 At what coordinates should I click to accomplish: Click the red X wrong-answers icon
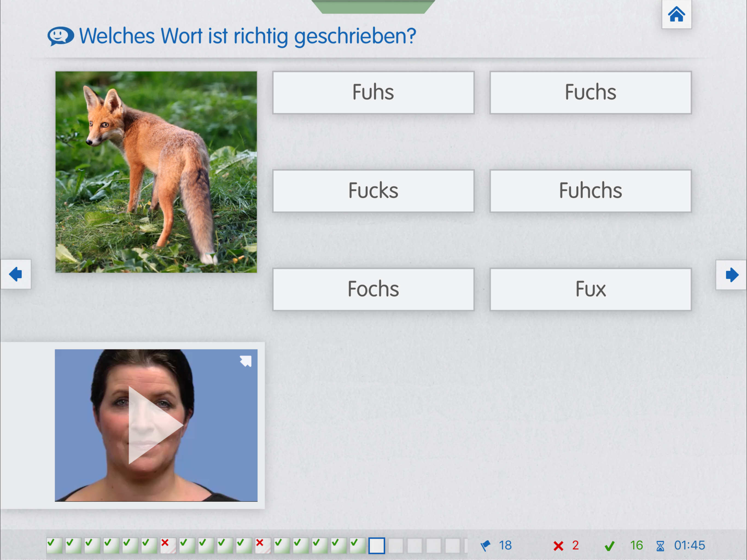tap(558, 546)
